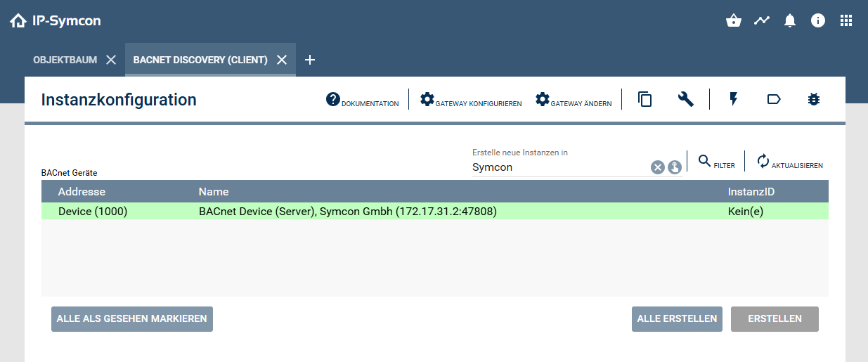Click the label tag icon

tap(774, 100)
